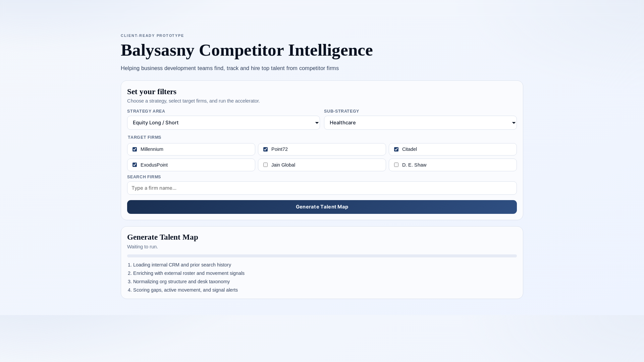Click the 'CLIENT-READY PROTOTYPE' label
The height and width of the screenshot is (362, 644).
click(152, 36)
